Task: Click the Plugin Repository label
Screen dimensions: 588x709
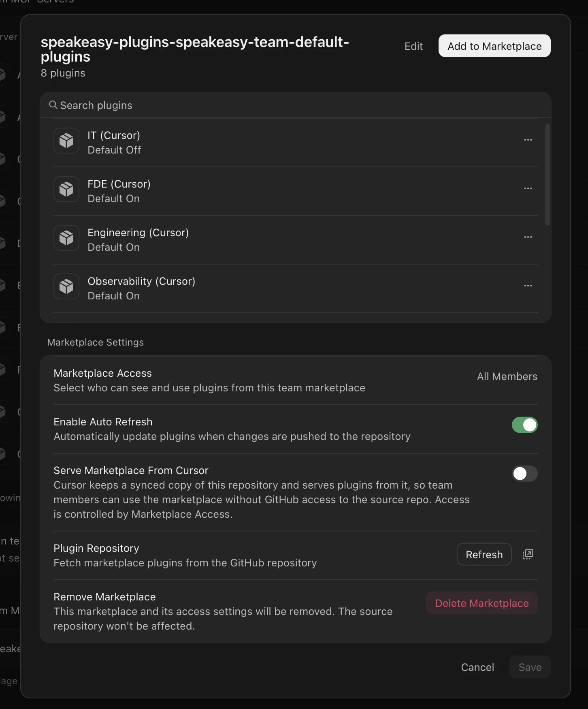Action: tap(96, 548)
